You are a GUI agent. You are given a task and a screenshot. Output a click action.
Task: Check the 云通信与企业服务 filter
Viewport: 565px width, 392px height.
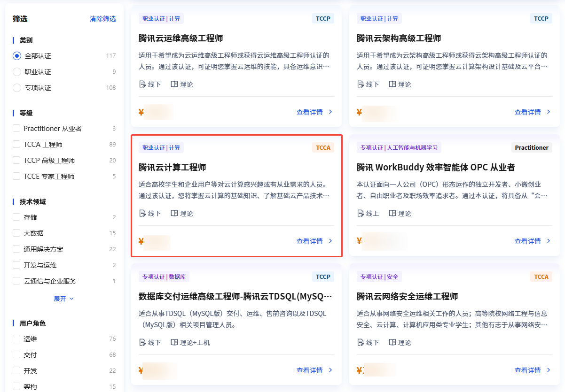(x=16, y=281)
